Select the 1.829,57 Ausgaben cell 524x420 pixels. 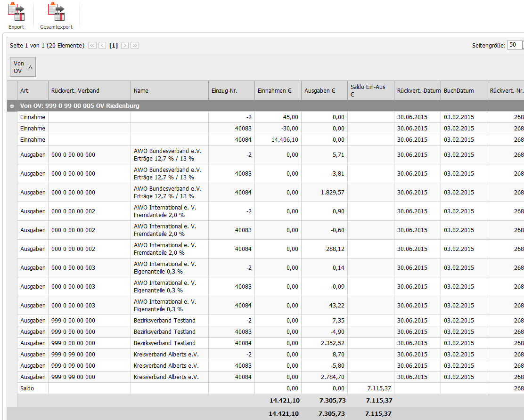click(325, 193)
